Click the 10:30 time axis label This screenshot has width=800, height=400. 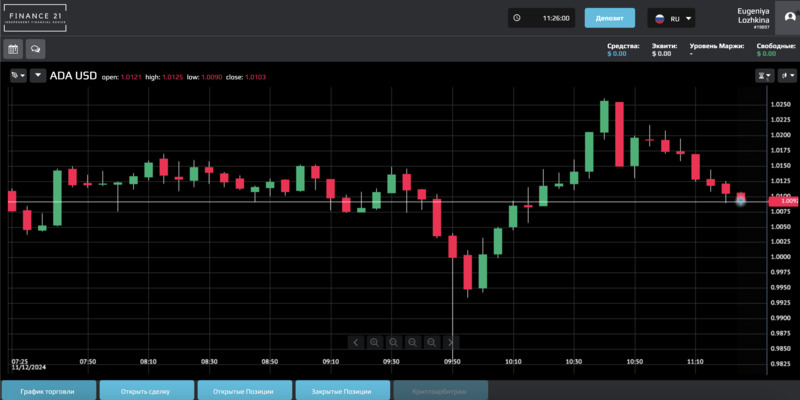point(573,361)
